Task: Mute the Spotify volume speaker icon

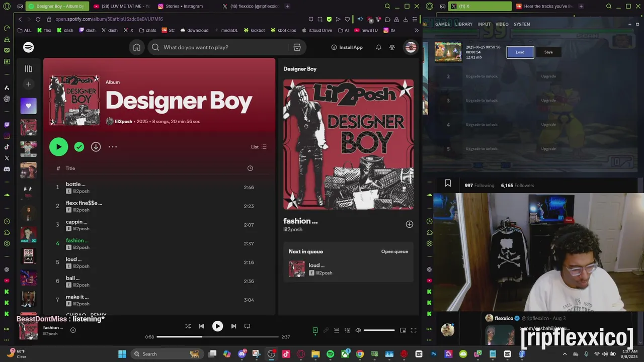Action: pyautogui.click(x=358, y=330)
